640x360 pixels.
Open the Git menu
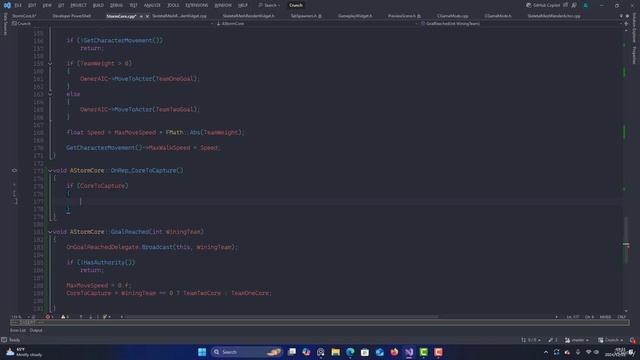tap(61, 5)
